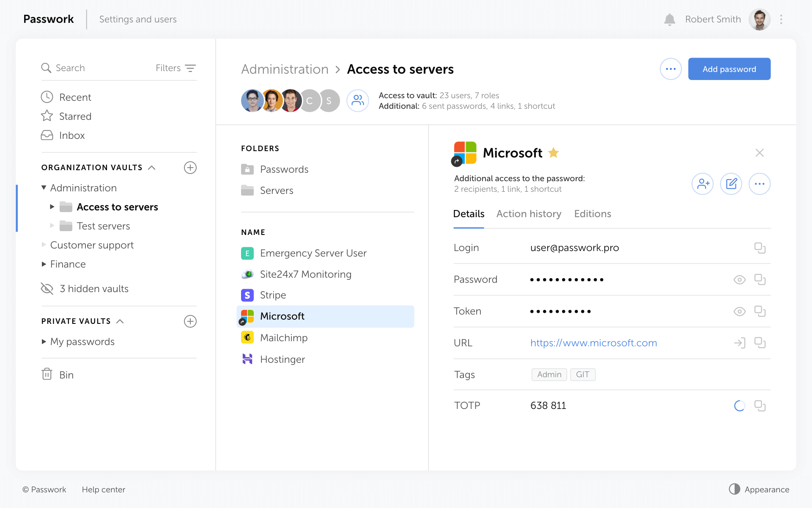Image resolution: width=812 pixels, height=508 pixels.
Task: Click the Add password button
Action: coord(729,69)
